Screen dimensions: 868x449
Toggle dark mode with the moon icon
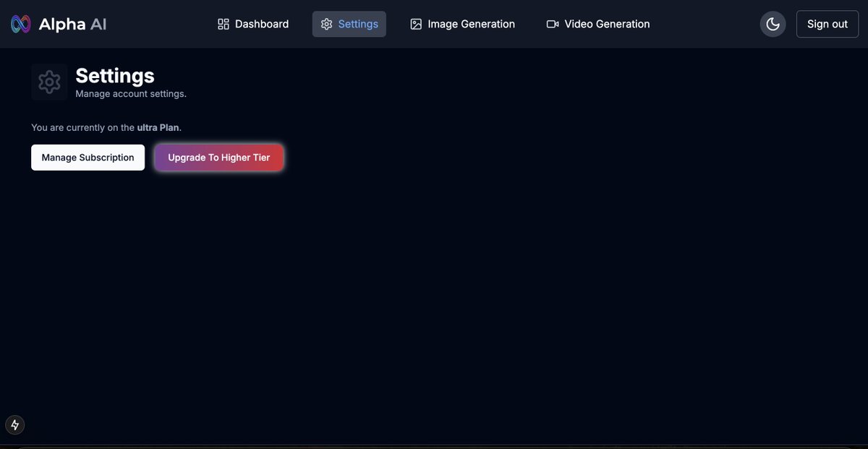(773, 24)
